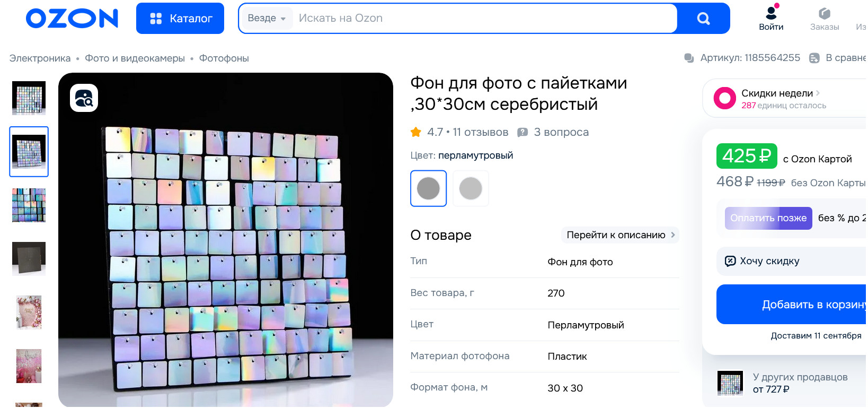
Task: Select the dark gray color option
Action: pos(428,188)
